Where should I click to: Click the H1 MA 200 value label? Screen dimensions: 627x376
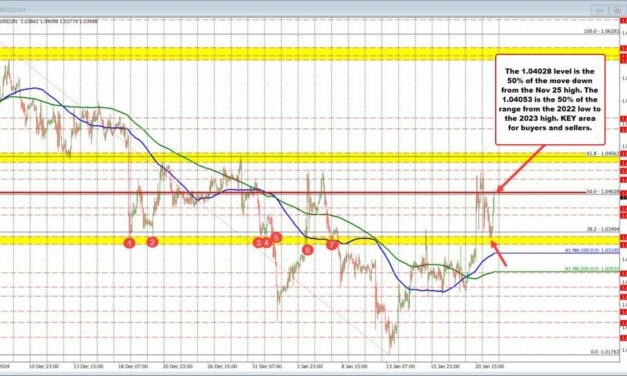click(592, 269)
